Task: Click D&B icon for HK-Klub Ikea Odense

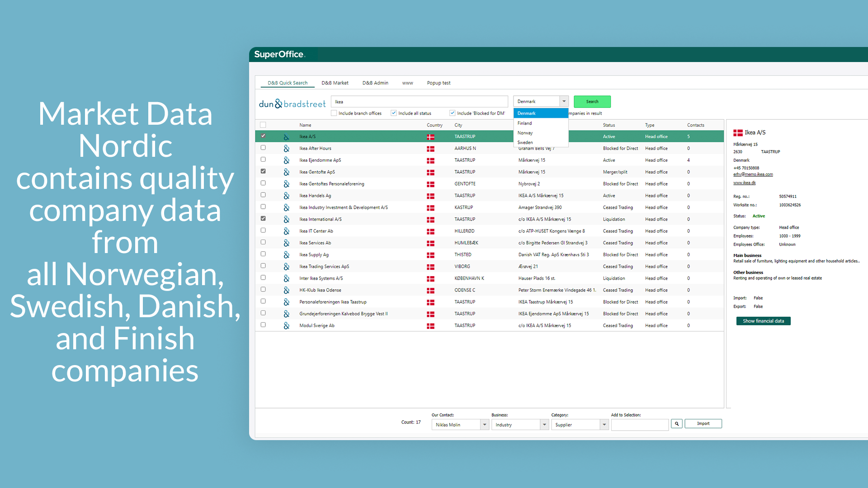Action: (286, 291)
